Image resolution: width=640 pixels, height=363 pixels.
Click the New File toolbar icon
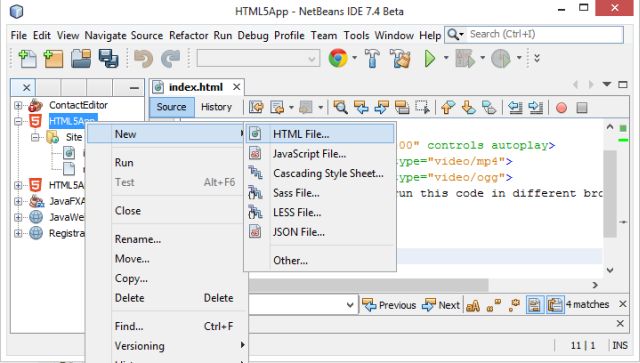pyautogui.click(x=27, y=59)
